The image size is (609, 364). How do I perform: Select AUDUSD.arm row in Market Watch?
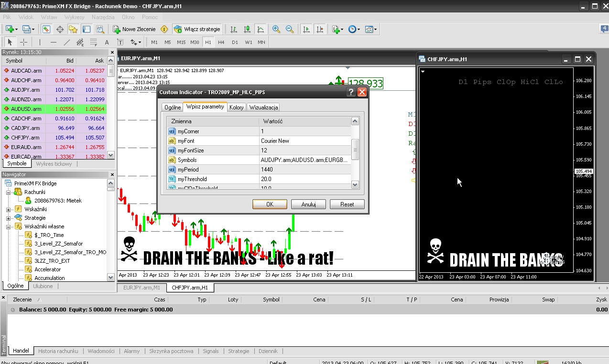pyautogui.click(x=54, y=109)
